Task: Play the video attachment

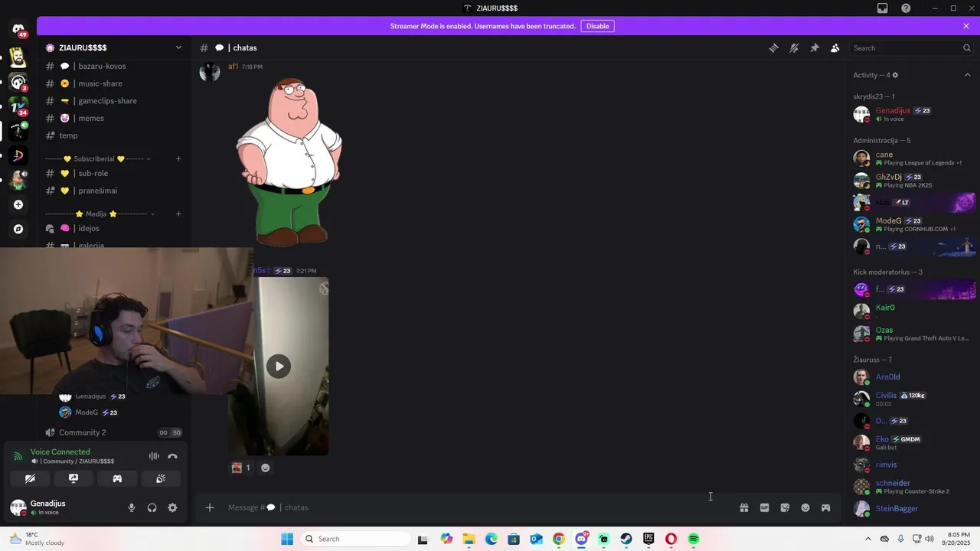Action: tap(279, 366)
